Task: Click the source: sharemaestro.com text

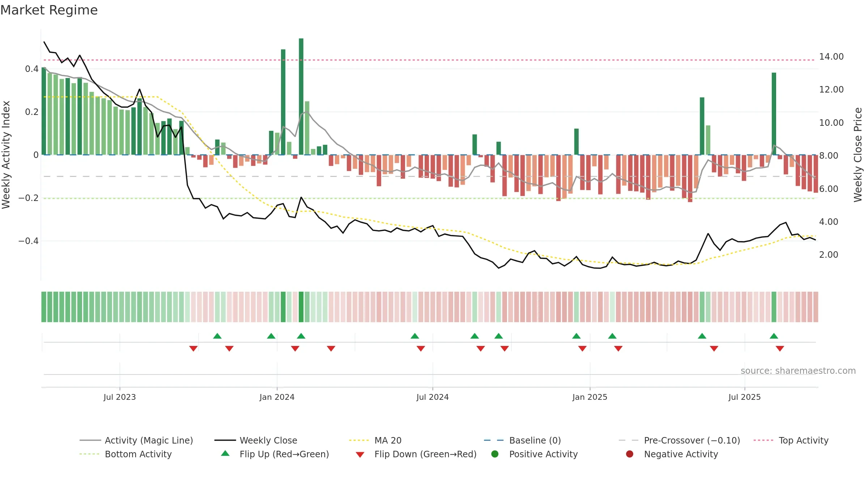Action: tap(798, 371)
